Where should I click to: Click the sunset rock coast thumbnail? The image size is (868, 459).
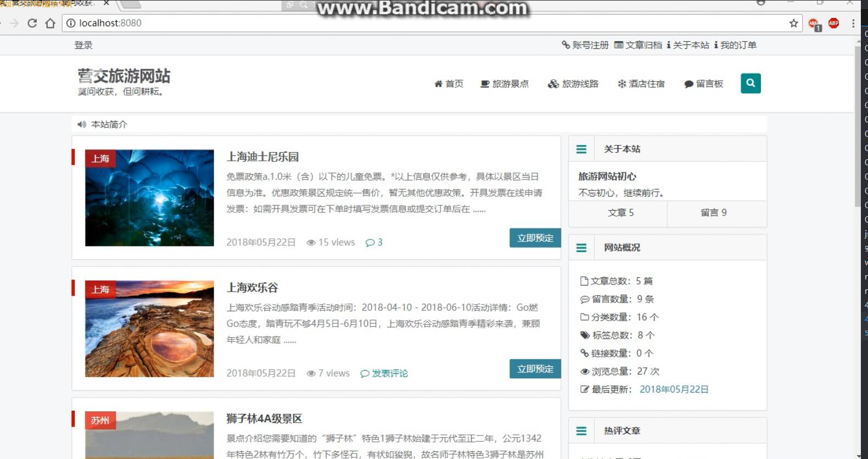[x=149, y=329]
